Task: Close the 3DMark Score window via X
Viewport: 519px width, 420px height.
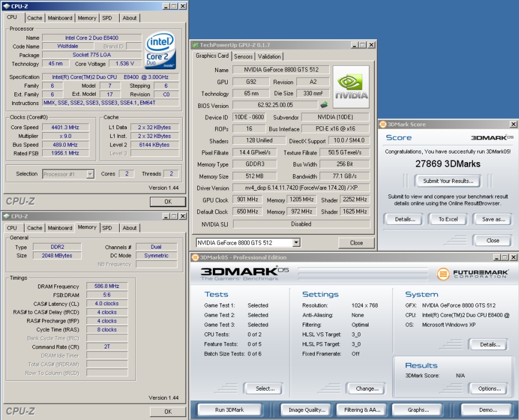Action: tap(513, 124)
